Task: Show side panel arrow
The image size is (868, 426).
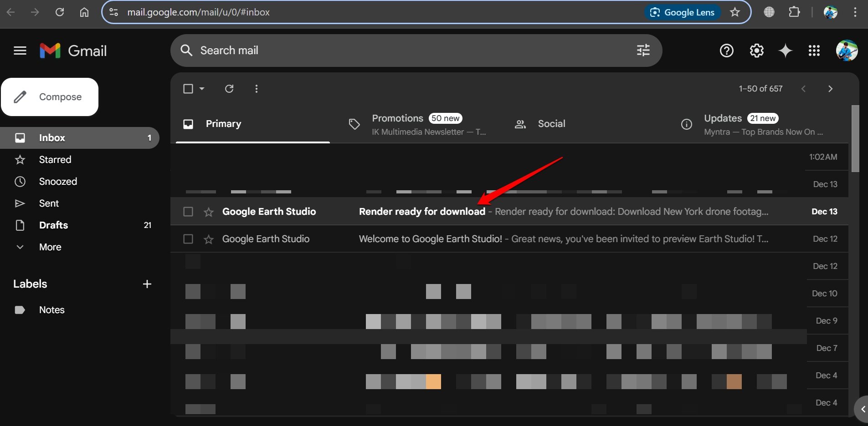Action: pos(862,409)
